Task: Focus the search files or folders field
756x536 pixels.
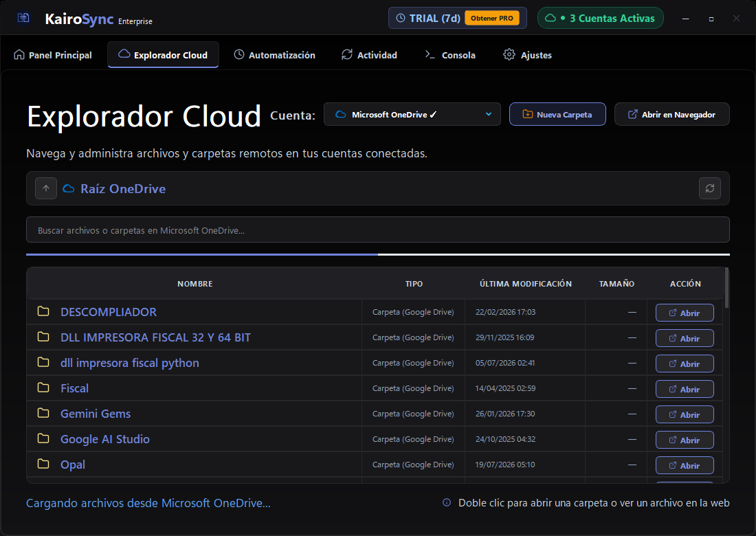Action: tap(377, 230)
